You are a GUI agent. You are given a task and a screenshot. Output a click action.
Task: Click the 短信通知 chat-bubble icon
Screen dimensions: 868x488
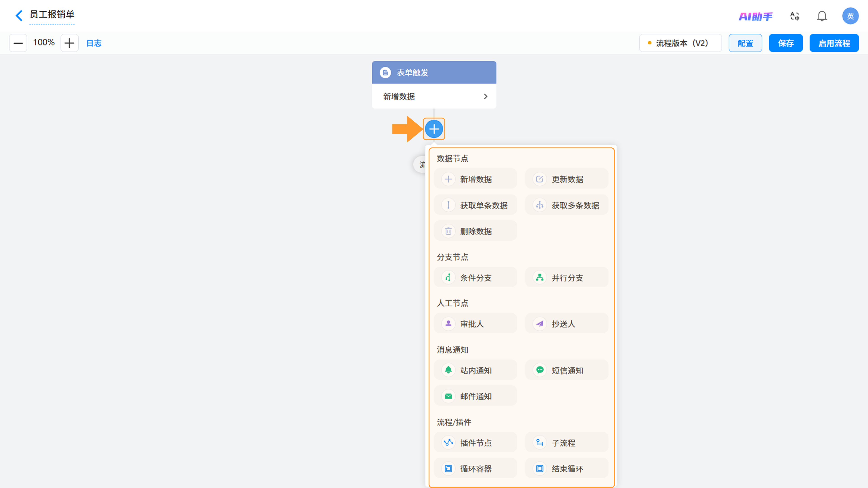[540, 370]
